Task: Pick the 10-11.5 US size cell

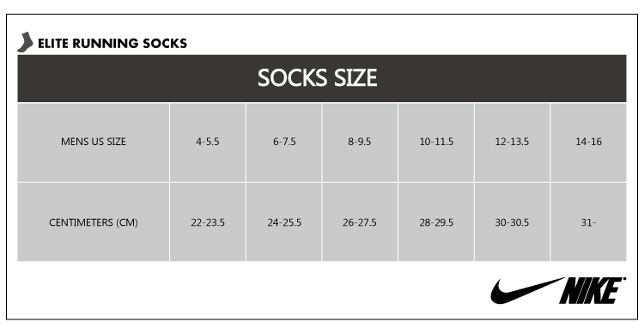Action: [x=436, y=142]
